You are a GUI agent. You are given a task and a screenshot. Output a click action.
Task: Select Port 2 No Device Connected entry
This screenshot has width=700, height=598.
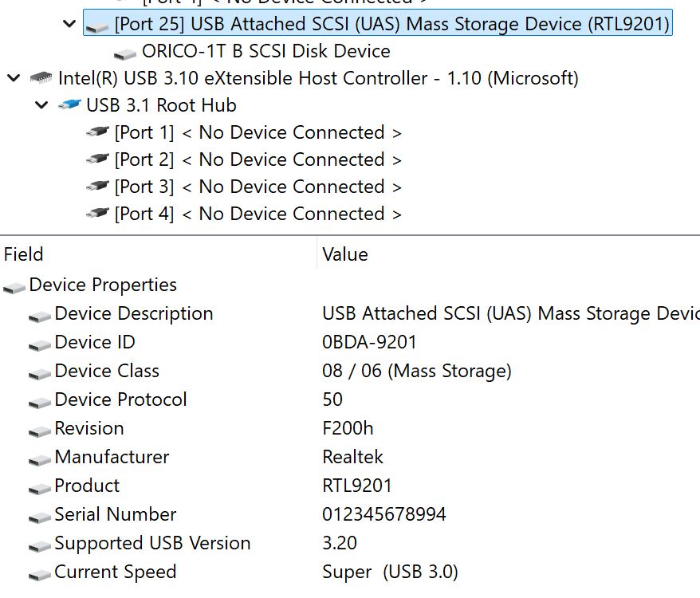pos(258,159)
